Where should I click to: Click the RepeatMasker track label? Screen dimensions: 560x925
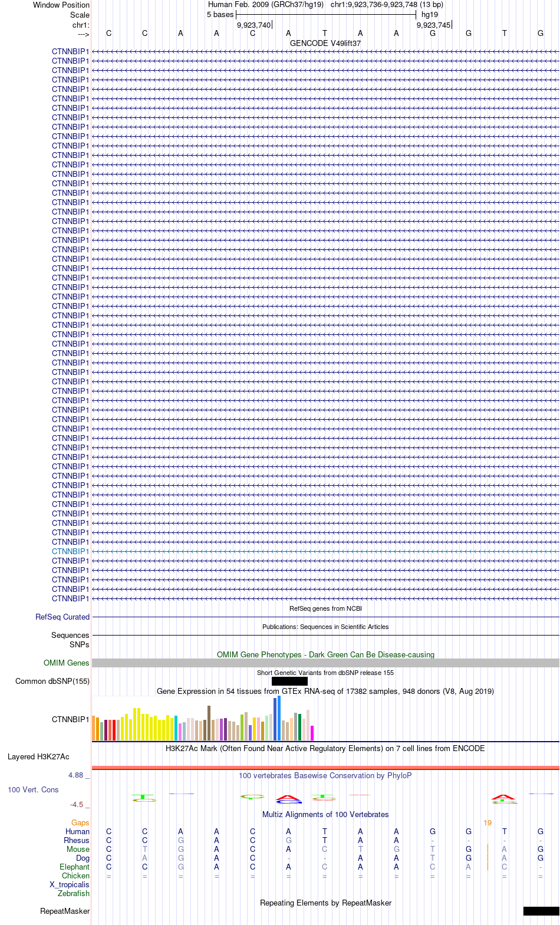coord(65,911)
